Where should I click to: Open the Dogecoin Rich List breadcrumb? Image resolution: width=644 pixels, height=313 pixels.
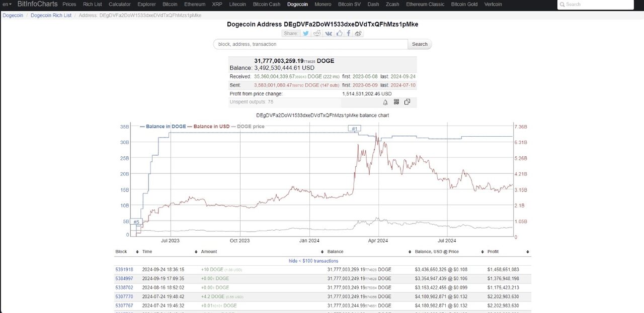(51, 16)
